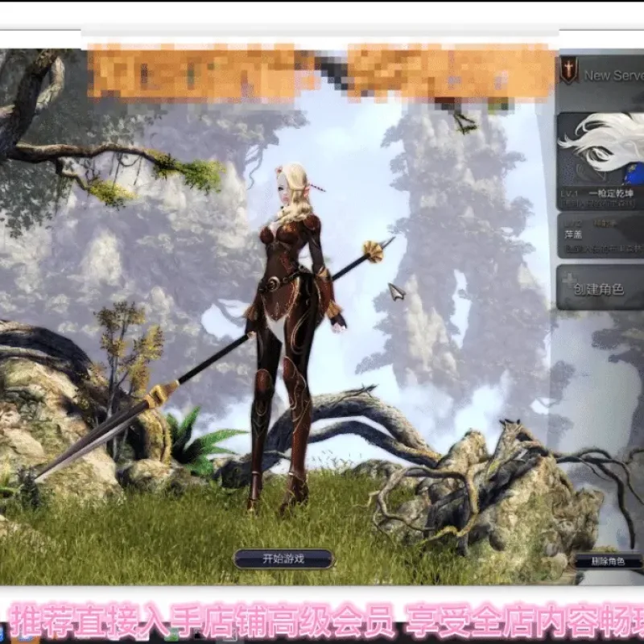Click the cross shield server icon

[x=569, y=71]
